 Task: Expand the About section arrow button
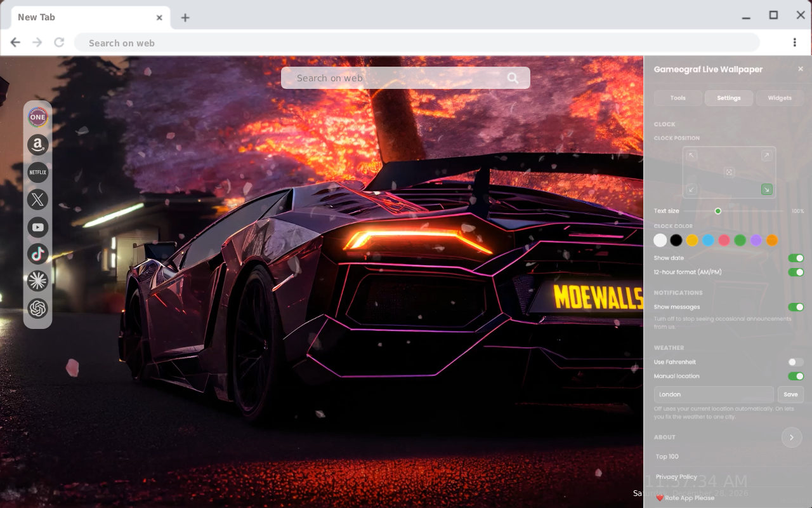(x=792, y=438)
